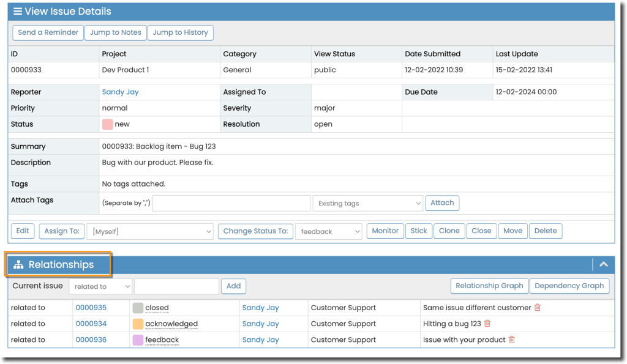Click the Relationships hierarchy icon
This screenshot has width=627, height=364.
tap(18, 265)
